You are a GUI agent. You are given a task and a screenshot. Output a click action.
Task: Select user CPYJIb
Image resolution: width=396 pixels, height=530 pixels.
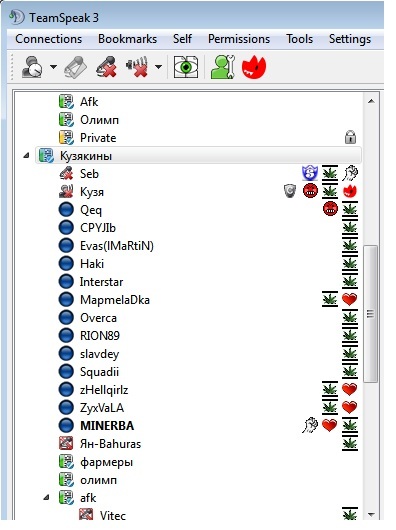[x=98, y=227]
